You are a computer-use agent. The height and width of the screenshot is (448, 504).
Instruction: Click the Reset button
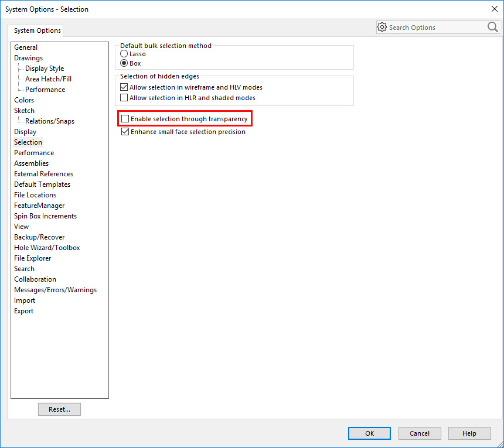pos(59,409)
